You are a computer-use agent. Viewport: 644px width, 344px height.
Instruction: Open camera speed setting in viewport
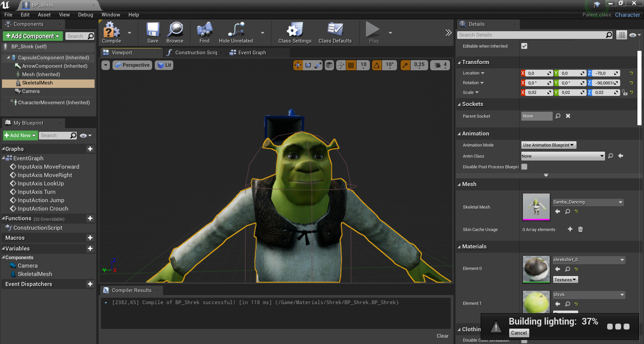(440, 65)
